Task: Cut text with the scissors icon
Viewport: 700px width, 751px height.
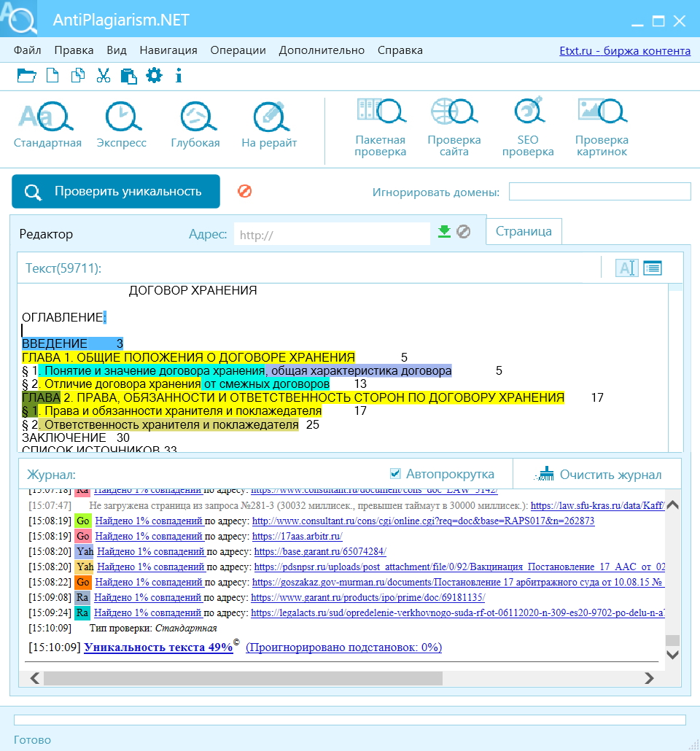Action: (103, 76)
